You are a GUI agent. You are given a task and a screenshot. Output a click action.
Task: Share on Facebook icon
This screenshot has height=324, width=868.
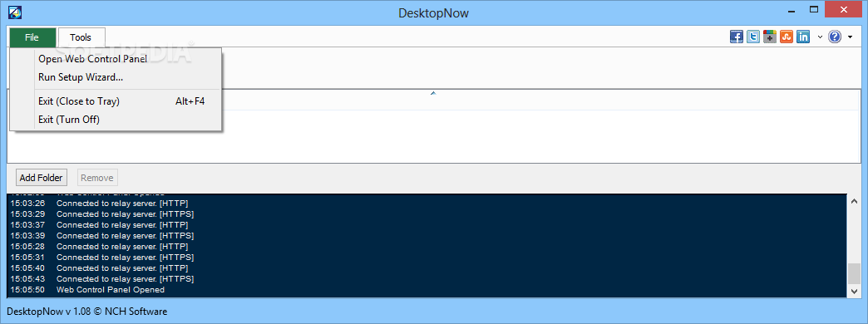737,37
